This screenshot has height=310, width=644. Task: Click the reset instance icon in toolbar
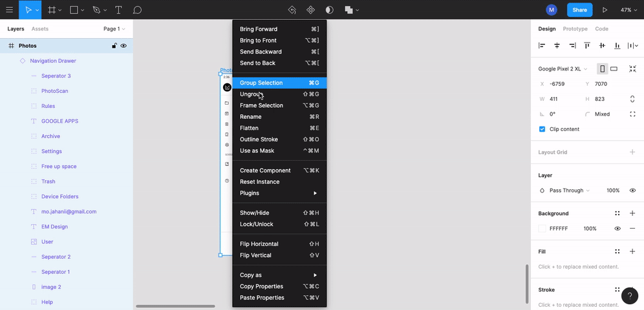pyautogui.click(x=292, y=10)
